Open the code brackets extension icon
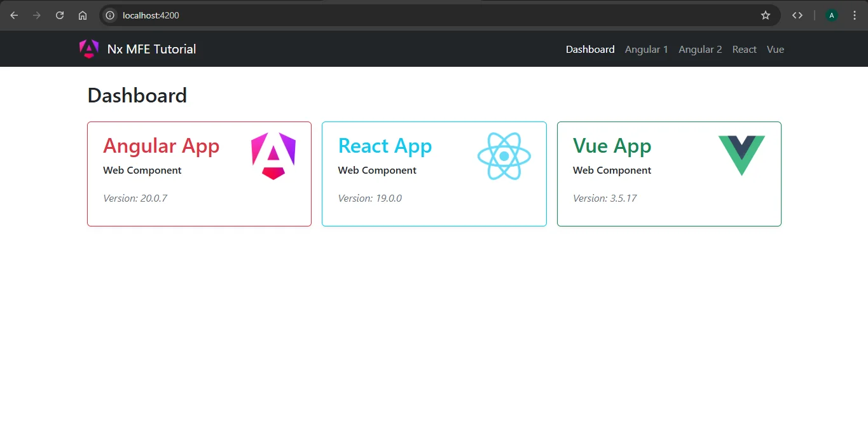Screen dimensions: 868x432 797,15
